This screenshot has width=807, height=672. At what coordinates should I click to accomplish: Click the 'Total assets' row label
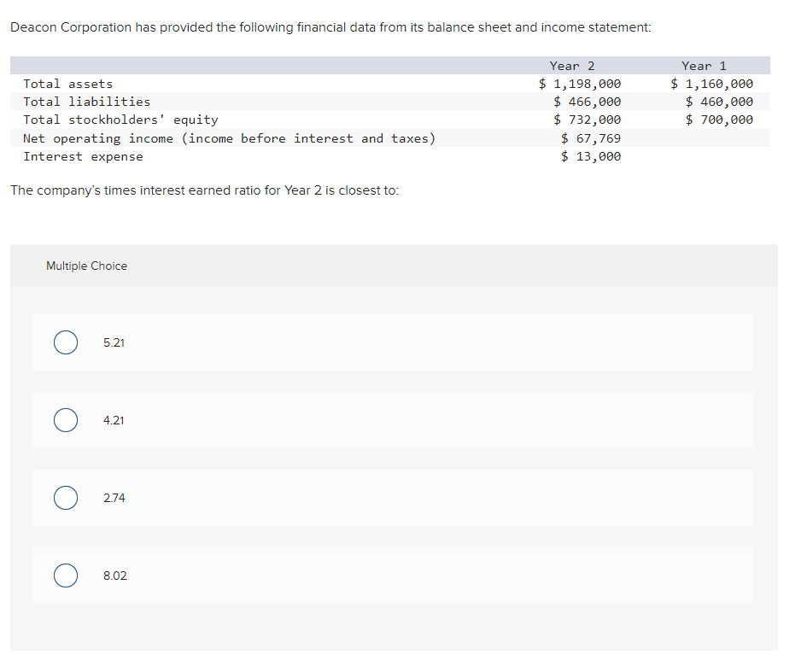68,84
